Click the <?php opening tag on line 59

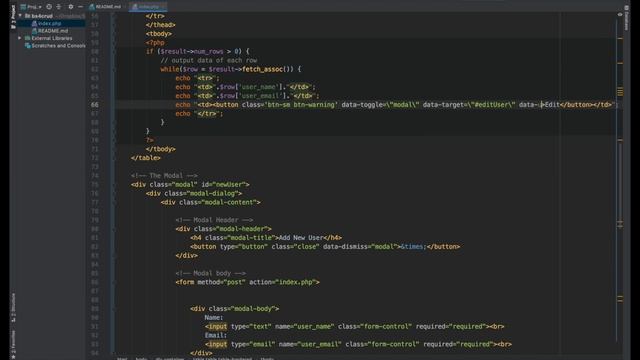click(x=155, y=43)
